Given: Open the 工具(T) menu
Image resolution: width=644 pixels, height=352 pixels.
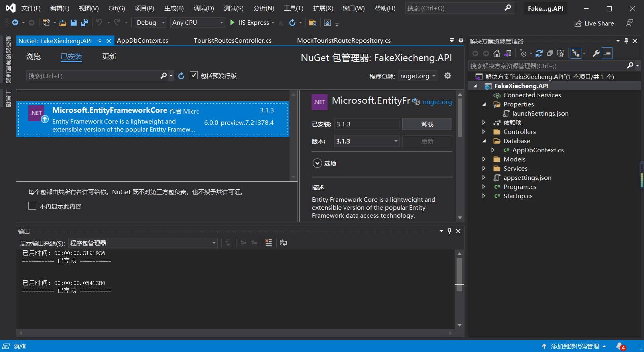Looking at the screenshot, I should click(293, 8).
